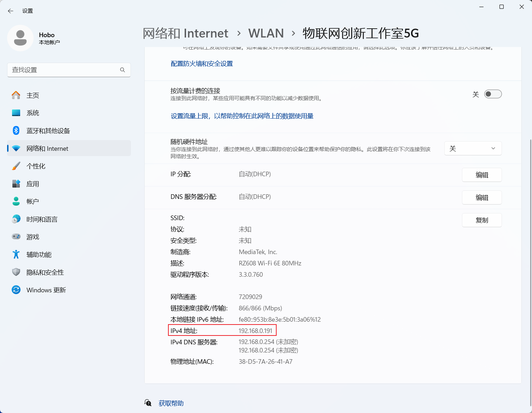The image size is (532, 413).
Task: Open 隐私和安全性 settings
Action: 45,272
